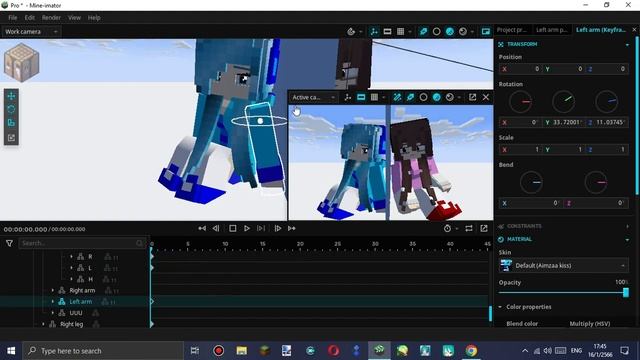Open the View menu

click(74, 18)
